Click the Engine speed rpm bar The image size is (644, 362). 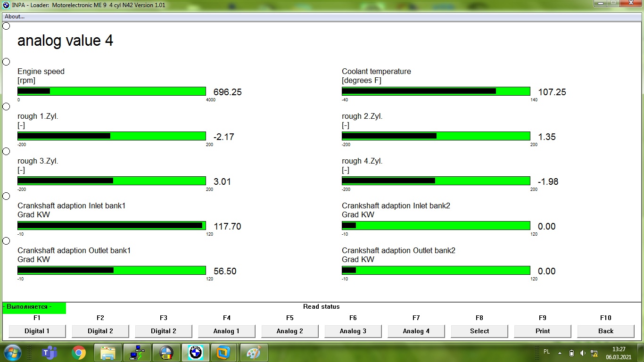coord(112,91)
